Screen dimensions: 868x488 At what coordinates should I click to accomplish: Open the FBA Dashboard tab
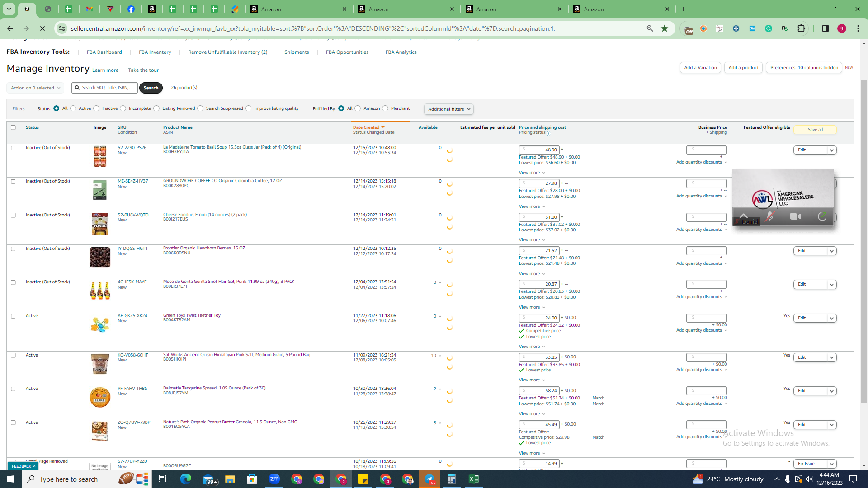pyautogui.click(x=104, y=52)
